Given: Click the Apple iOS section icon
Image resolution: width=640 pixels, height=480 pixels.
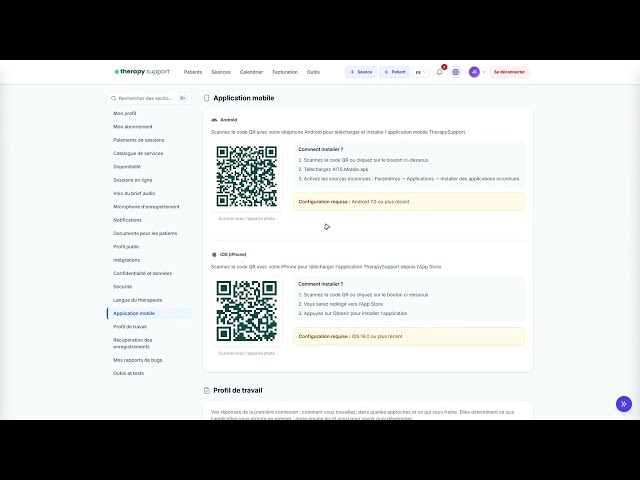Looking at the screenshot, I should 214,255.
